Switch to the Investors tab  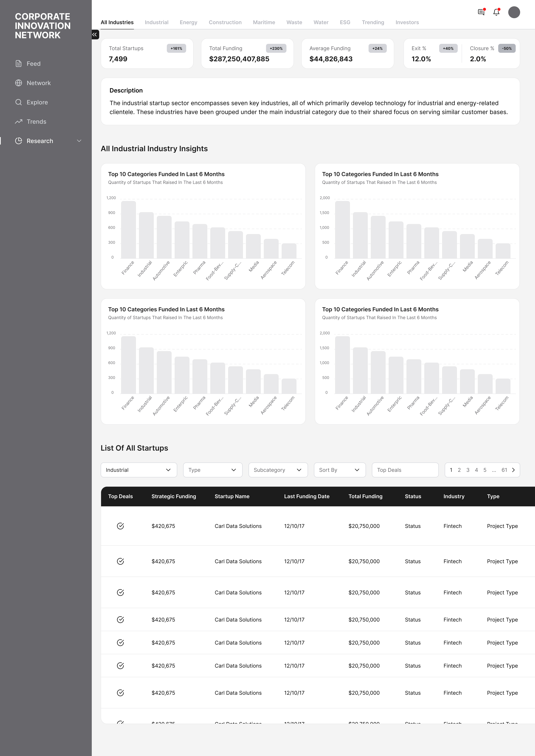[x=407, y=22]
